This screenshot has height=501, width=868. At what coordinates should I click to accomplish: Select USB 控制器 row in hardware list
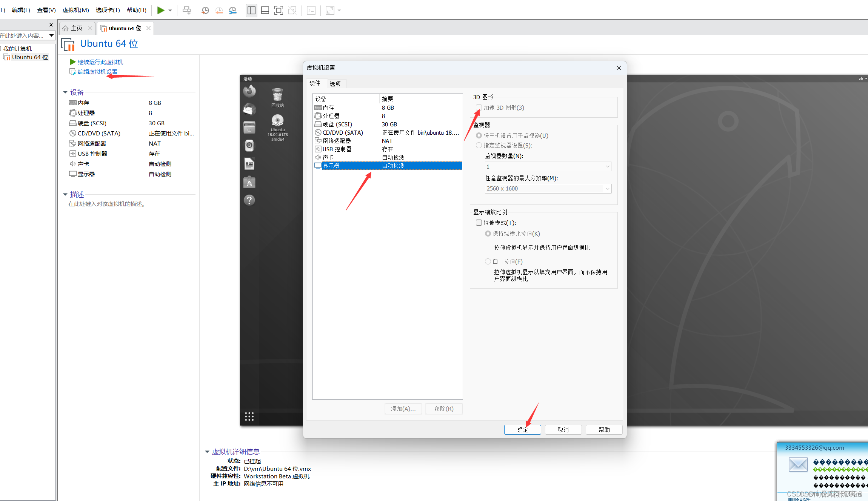click(x=388, y=149)
